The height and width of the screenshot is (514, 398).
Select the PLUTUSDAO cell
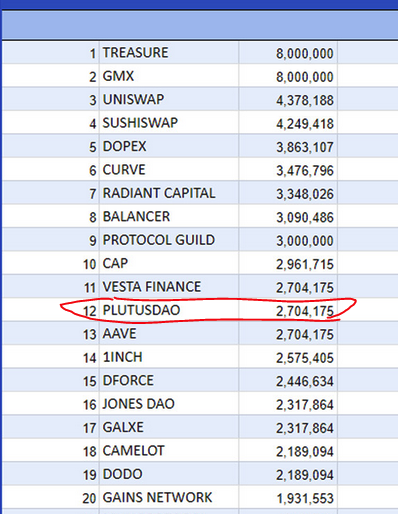coord(169,310)
